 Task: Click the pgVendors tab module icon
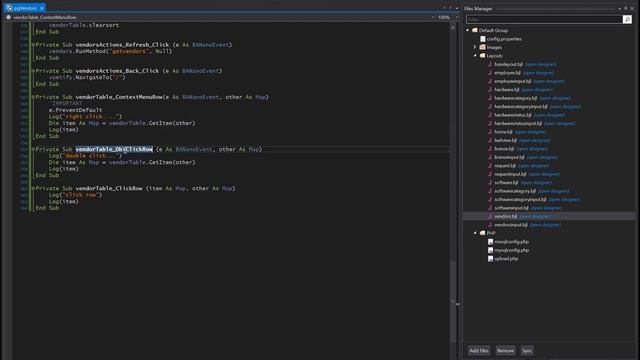pos(9,8)
